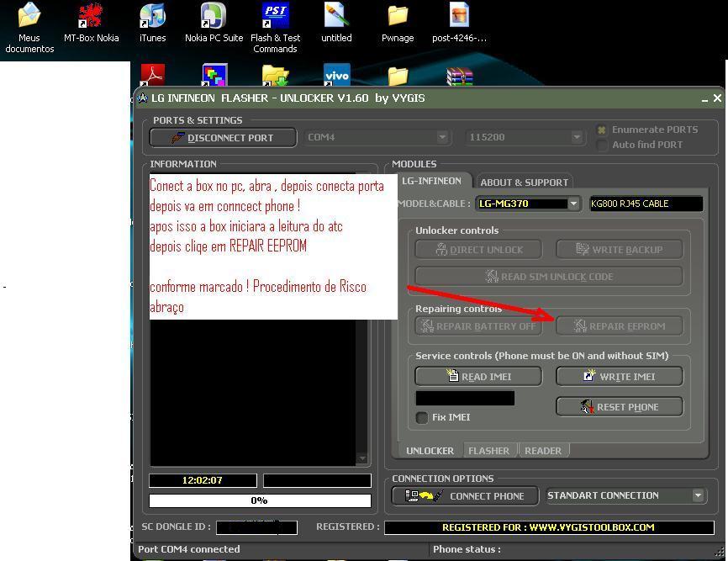728x561 pixels.
Task: Click the information log scrollbar down arrow
Action: pos(362,458)
